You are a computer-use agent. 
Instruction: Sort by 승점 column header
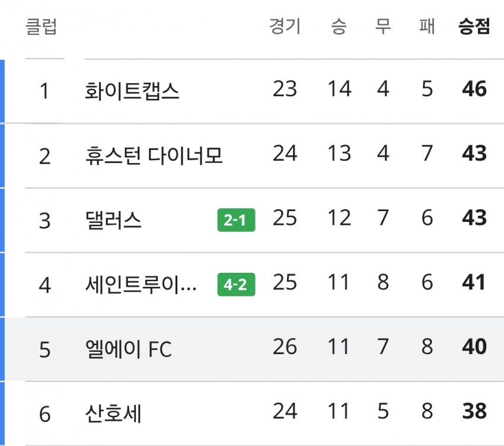pos(474,26)
